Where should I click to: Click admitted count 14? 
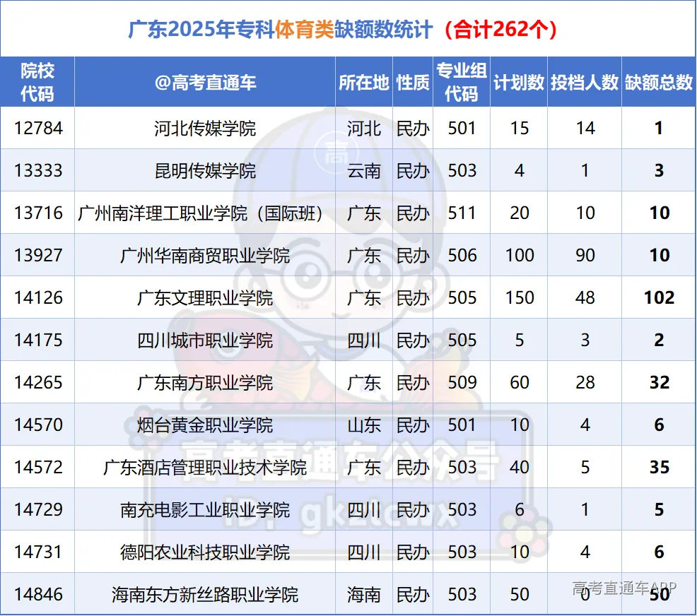[x=585, y=129]
